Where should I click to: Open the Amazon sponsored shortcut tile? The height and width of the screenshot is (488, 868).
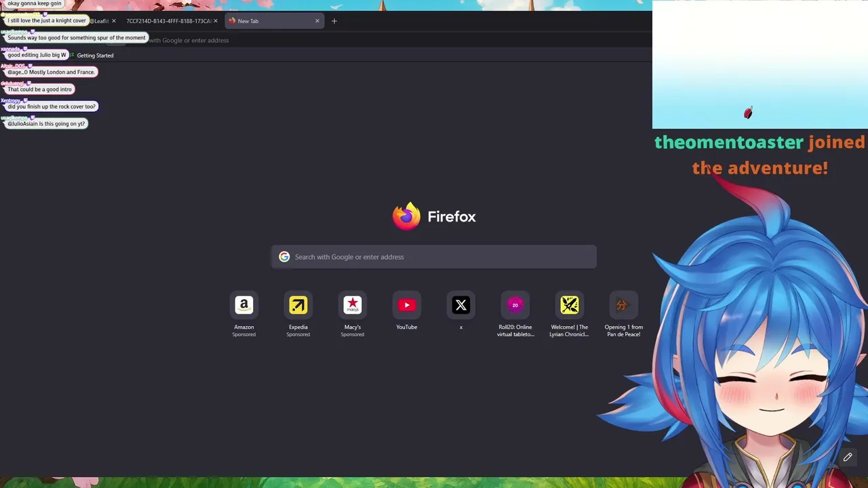[x=244, y=306]
